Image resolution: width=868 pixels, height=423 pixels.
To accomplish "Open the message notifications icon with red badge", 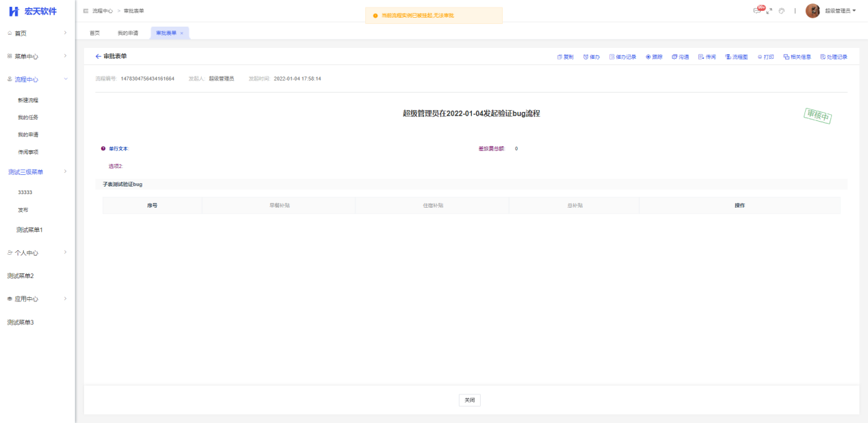I will click(757, 11).
